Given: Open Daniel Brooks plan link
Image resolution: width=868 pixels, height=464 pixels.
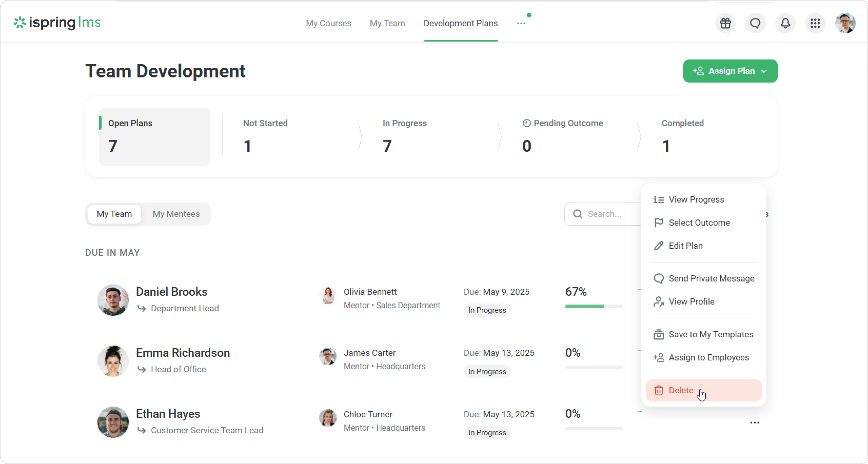Looking at the screenshot, I should click(172, 291).
